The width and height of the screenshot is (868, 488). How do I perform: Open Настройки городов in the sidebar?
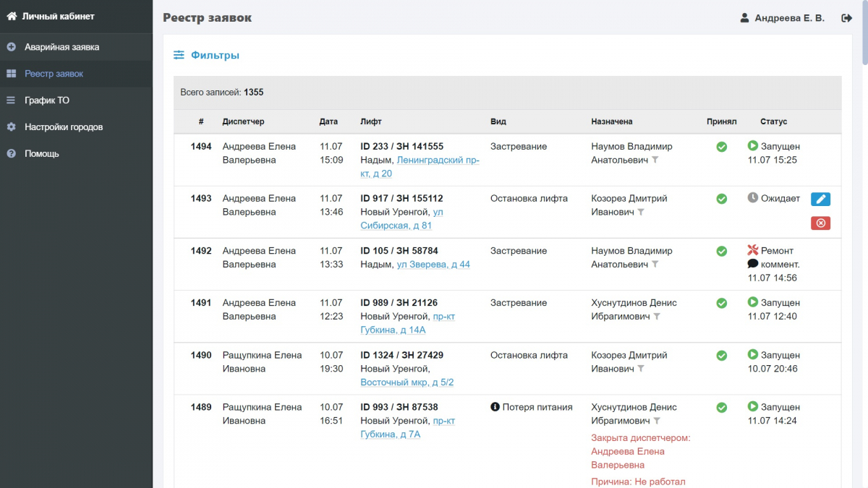(76, 127)
